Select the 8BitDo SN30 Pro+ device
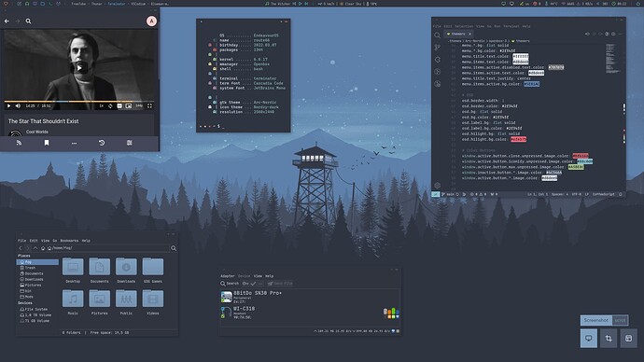 click(x=310, y=297)
